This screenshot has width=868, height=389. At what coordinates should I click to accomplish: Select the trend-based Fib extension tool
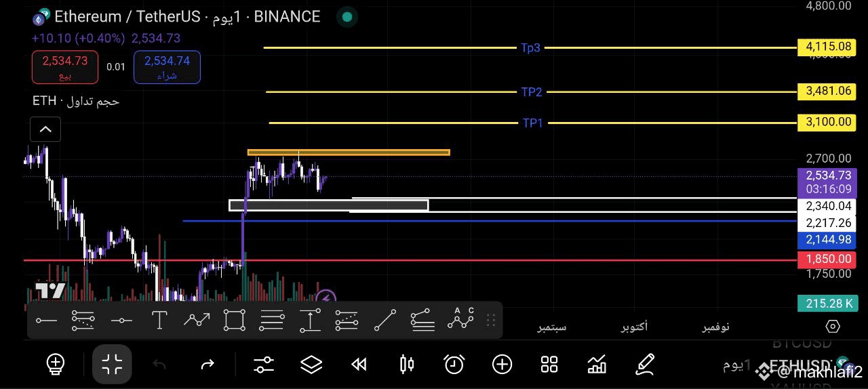pos(347,320)
